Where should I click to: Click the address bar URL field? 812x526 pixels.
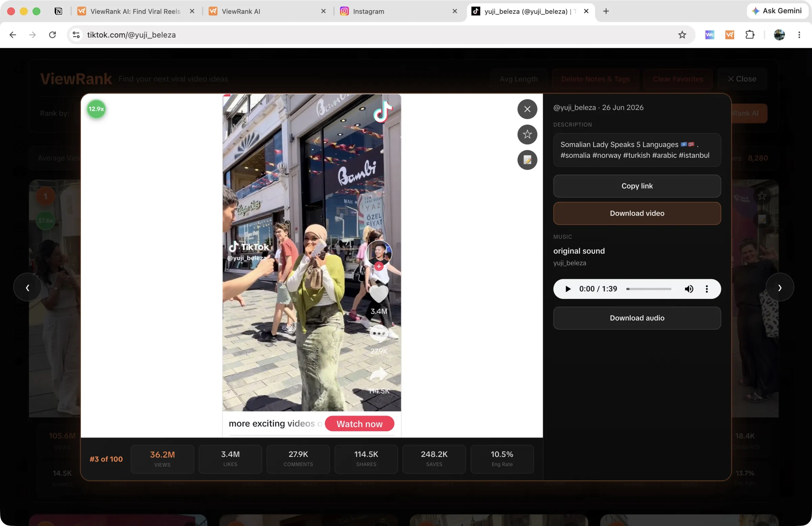point(380,35)
